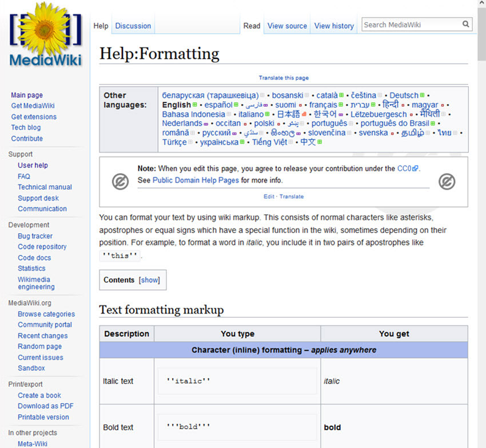Click the left prohibition sign image

(120, 181)
